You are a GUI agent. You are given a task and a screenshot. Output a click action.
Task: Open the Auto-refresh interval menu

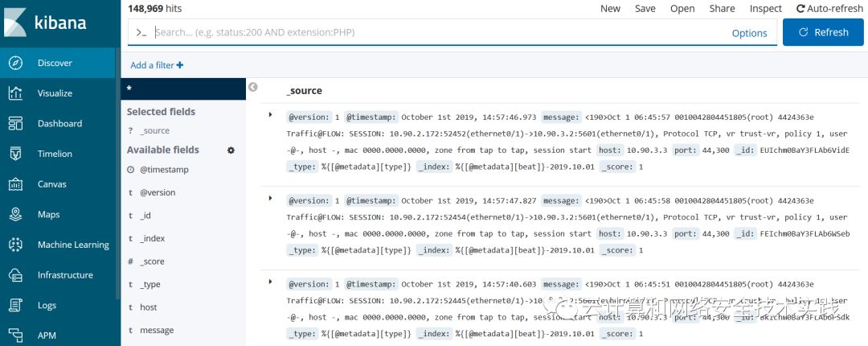pos(829,8)
